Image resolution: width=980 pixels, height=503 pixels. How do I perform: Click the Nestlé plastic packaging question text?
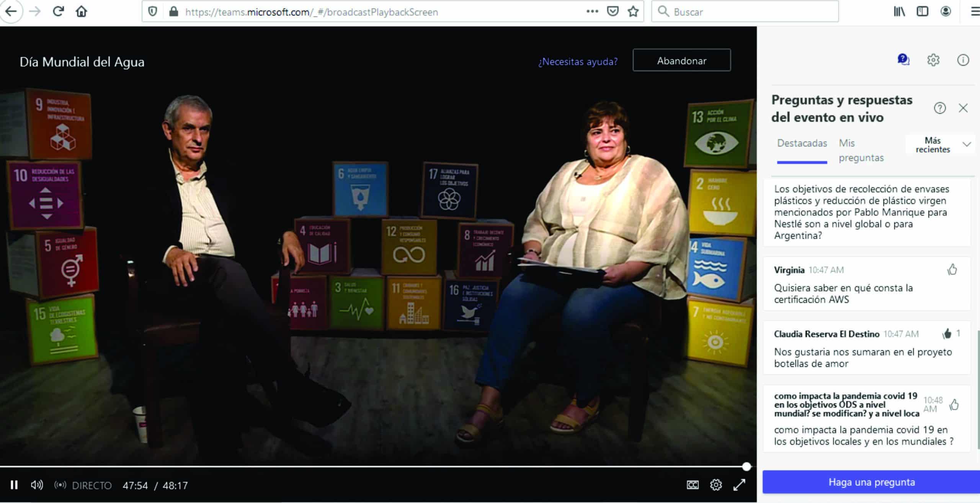861,212
